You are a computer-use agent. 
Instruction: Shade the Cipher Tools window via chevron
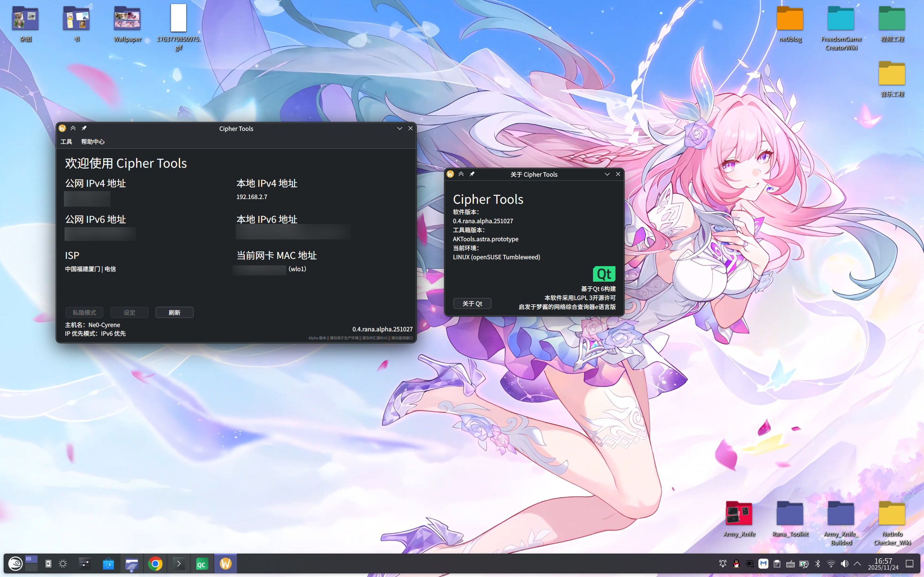[73, 128]
